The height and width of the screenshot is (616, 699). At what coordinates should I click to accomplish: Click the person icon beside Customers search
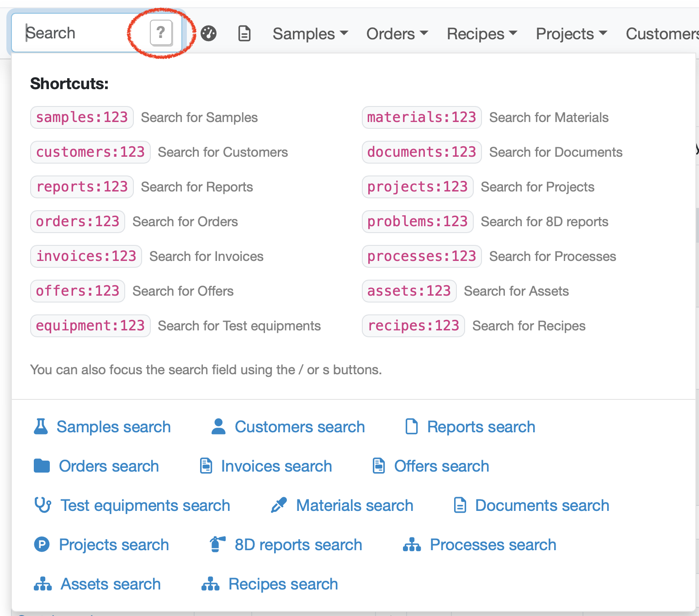(218, 426)
